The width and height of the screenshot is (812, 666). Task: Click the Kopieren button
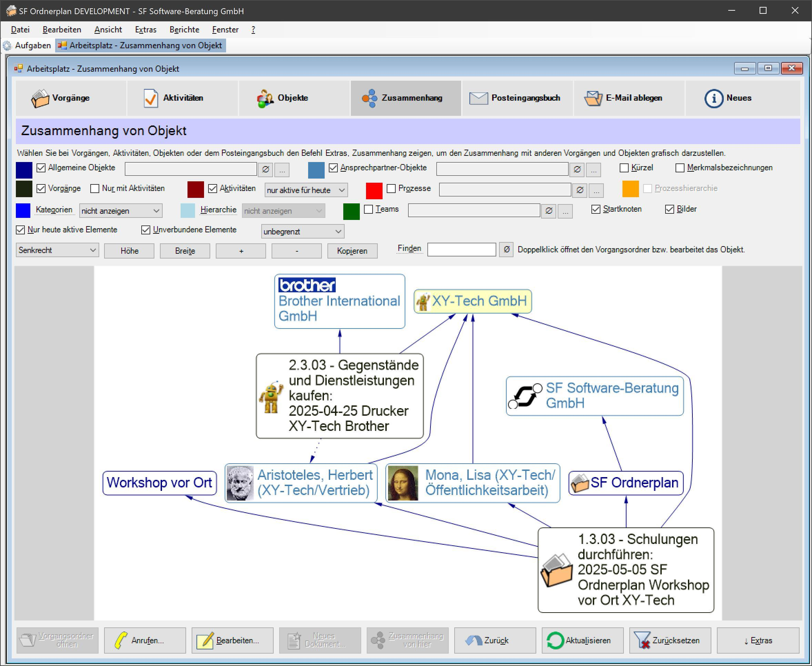[352, 251]
